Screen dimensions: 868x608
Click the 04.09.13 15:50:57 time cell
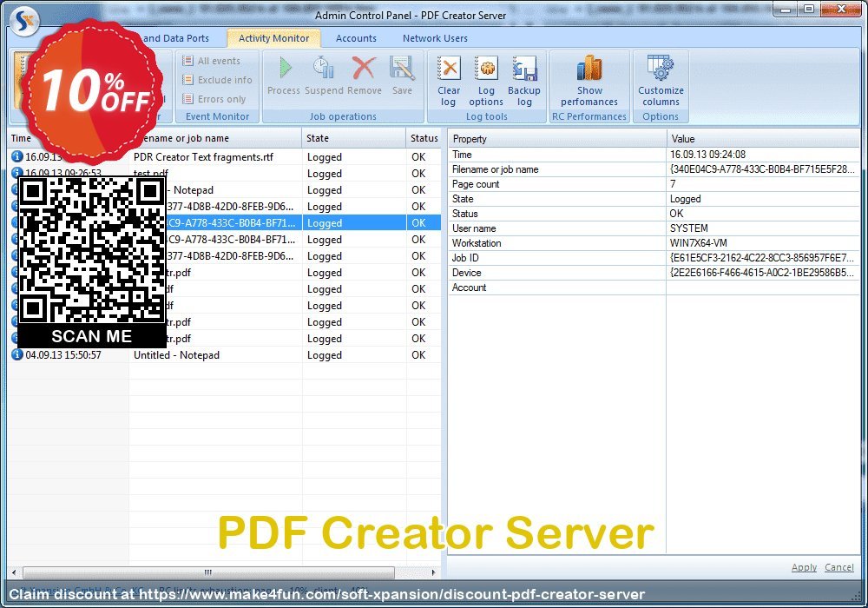(63, 355)
